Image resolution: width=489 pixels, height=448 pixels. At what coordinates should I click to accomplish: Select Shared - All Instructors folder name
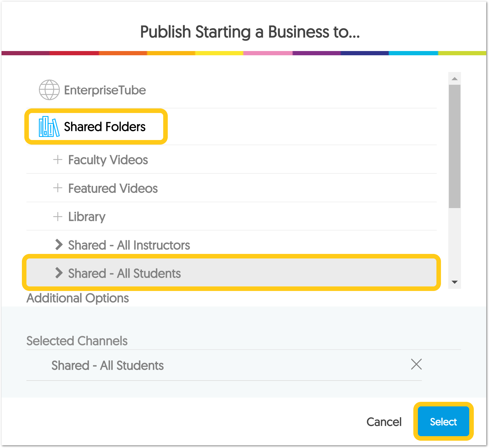click(x=129, y=245)
